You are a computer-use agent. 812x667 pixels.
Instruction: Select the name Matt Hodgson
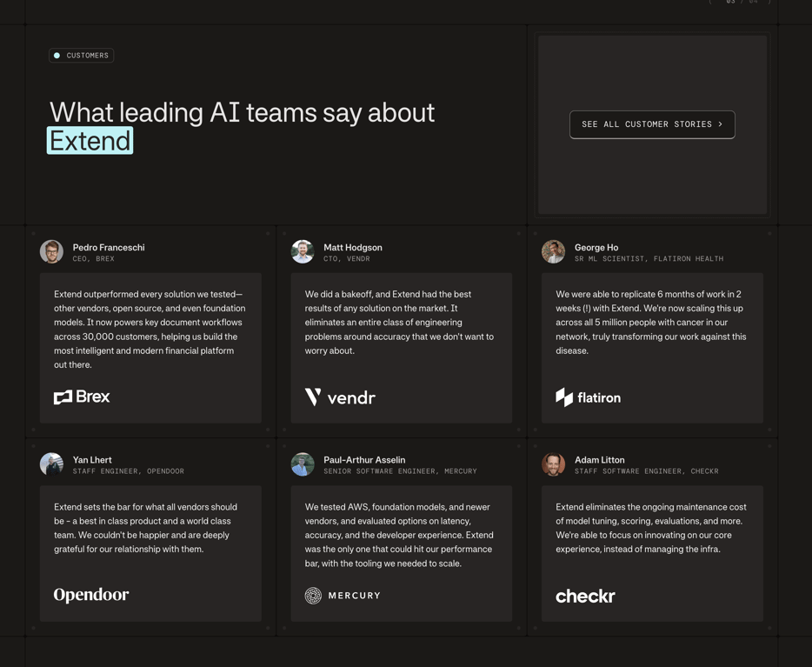coord(353,248)
